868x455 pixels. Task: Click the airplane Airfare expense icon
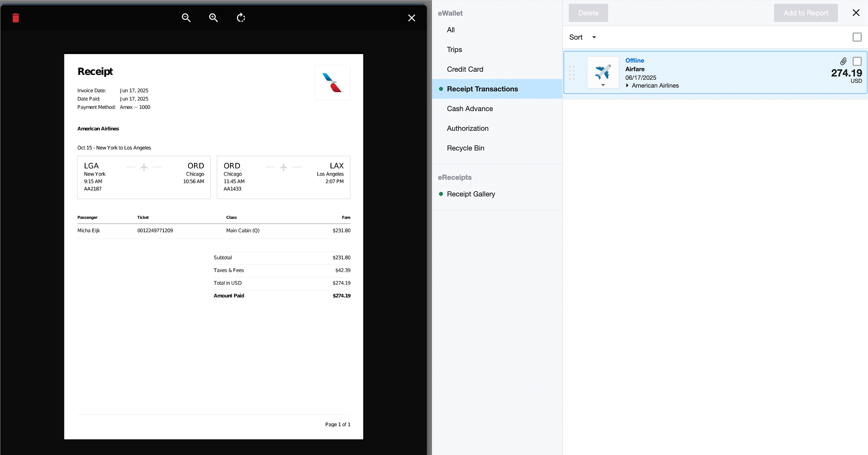[x=603, y=71]
